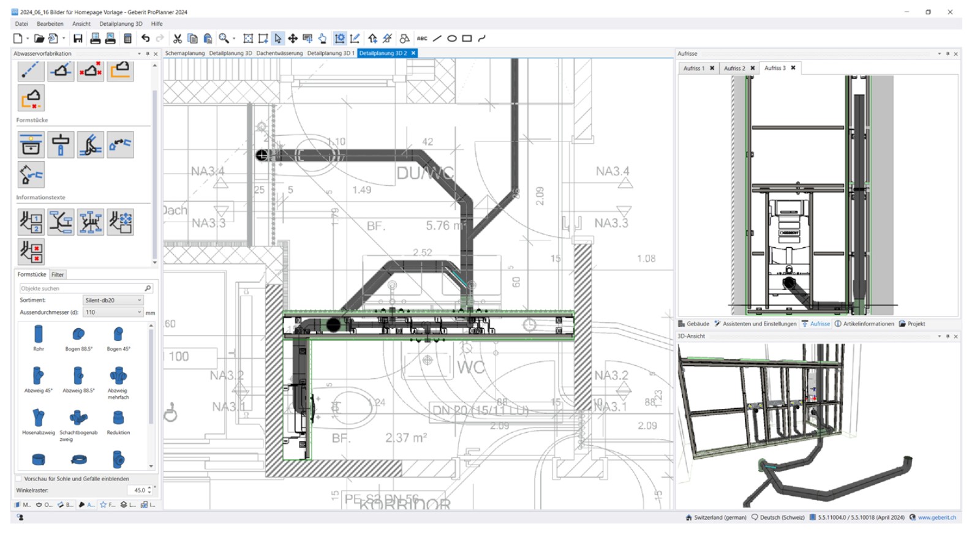Activate the Zoom magnifier tool
The image size is (980, 551).
[224, 37]
